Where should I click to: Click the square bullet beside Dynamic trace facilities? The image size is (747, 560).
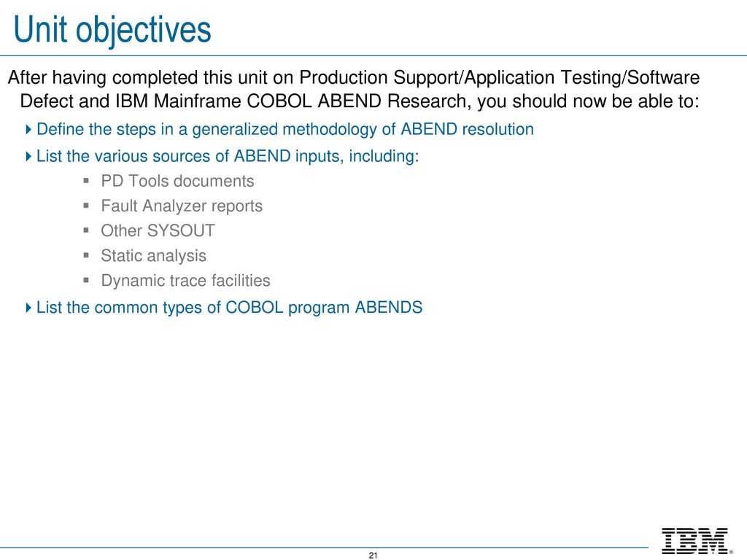click(86, 280)
